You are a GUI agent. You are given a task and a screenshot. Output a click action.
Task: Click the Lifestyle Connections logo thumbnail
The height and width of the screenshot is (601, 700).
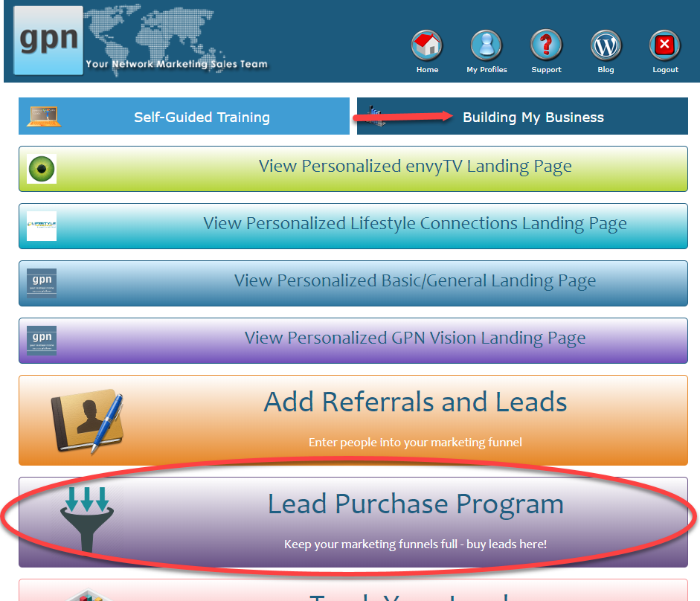point(42,226)
